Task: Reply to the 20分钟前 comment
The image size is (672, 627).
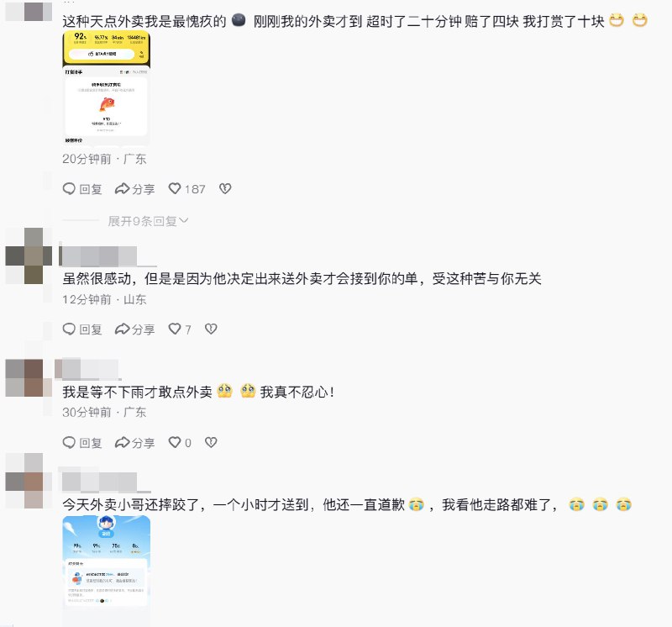Action: click(x=81, y=189)
